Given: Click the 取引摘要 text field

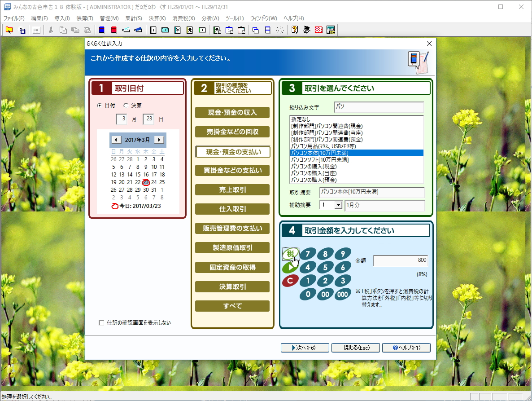Looking at the screenshot, I should click(x=372, y=192).
